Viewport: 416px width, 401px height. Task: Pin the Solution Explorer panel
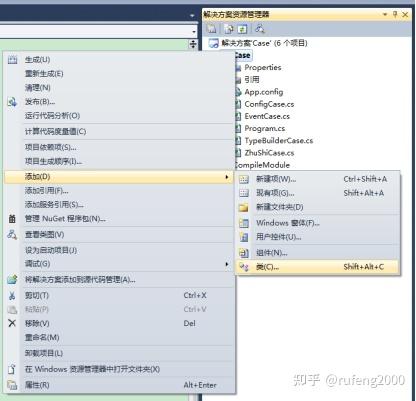coord(395,14)
